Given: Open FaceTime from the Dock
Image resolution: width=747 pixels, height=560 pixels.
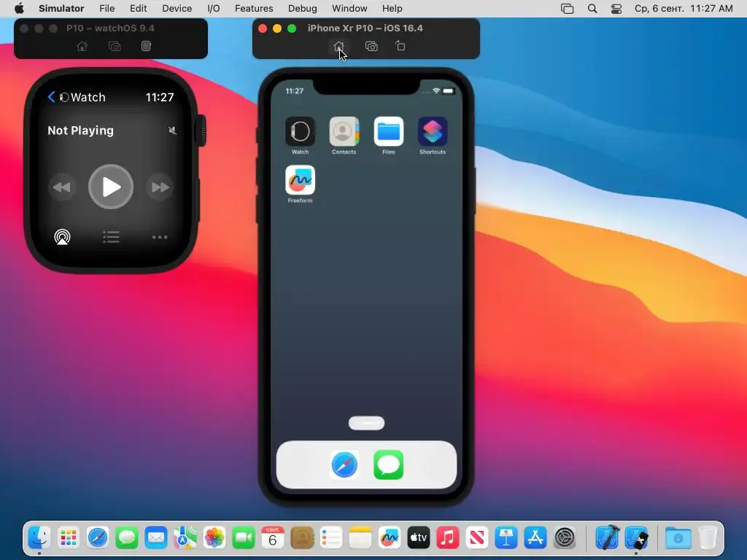Looking at the screenshot, I should [x=244, y=538].
